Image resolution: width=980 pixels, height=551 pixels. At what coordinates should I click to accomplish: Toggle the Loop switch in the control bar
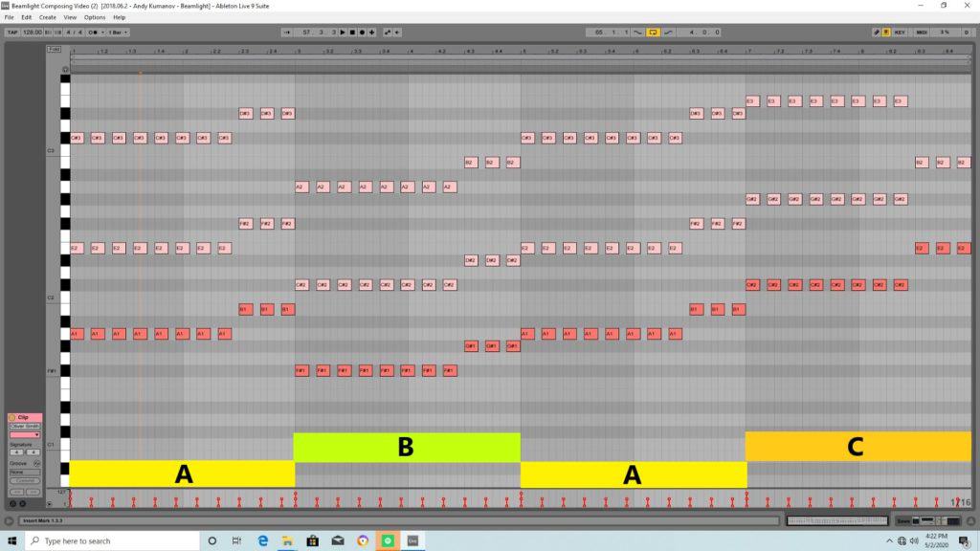[653, 32]
